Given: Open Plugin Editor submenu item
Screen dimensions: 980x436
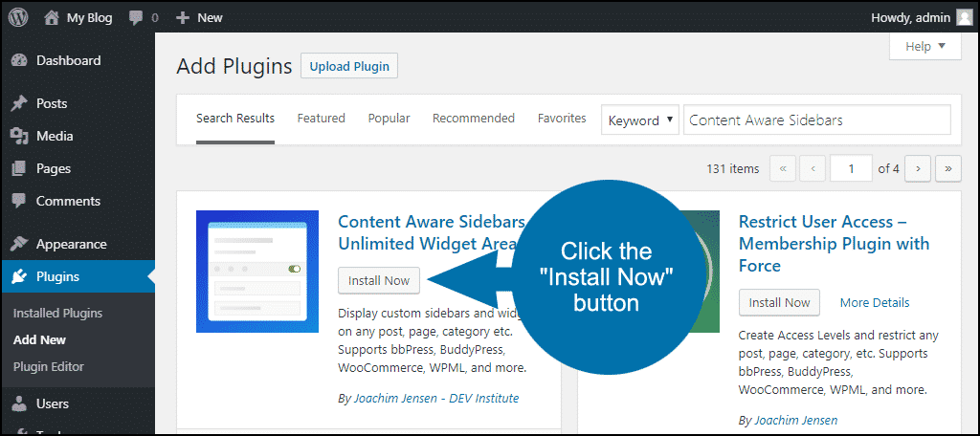Looking at the screenshot, I should [48, 366].
